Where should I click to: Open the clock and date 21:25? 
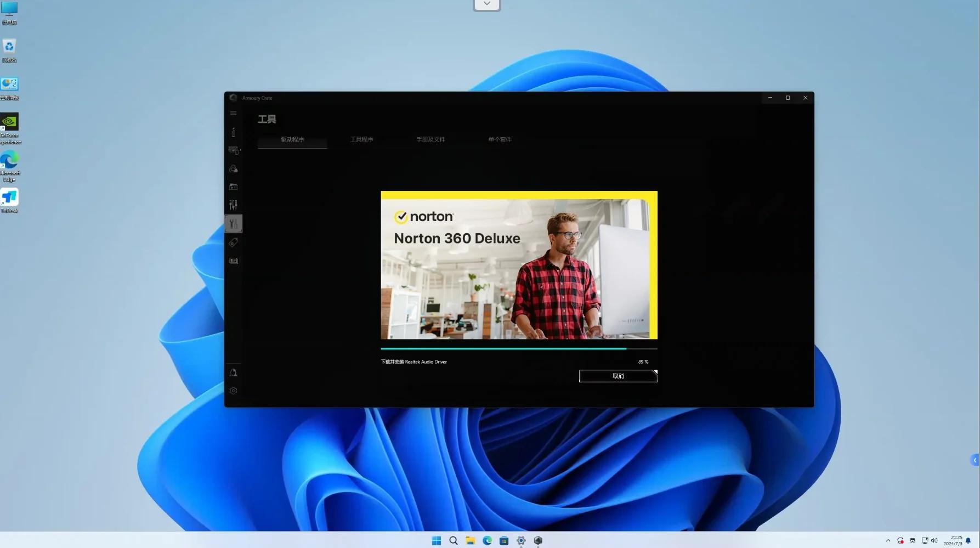tap(953, 540)
